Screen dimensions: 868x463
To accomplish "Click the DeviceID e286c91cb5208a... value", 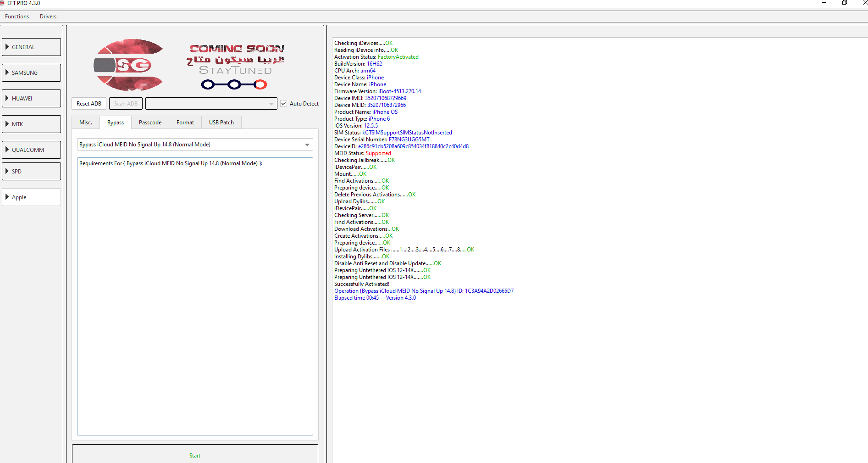I will click(413, 146).
